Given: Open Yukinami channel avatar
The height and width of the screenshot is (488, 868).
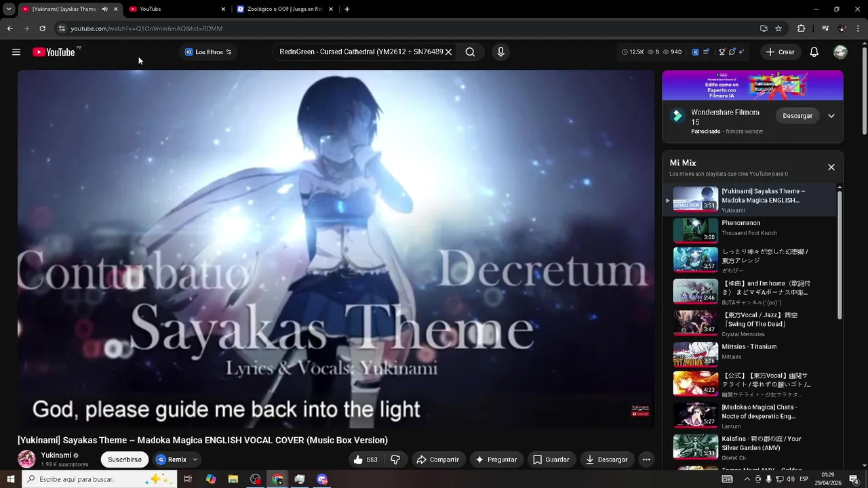Looking at the screenshot, I should 26,459.
